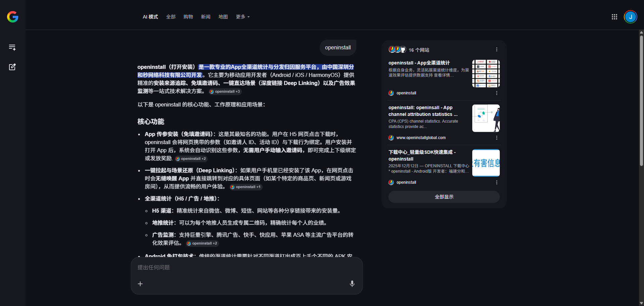Open the openinstall channel attribution statistics link

[x=423, y=111]
